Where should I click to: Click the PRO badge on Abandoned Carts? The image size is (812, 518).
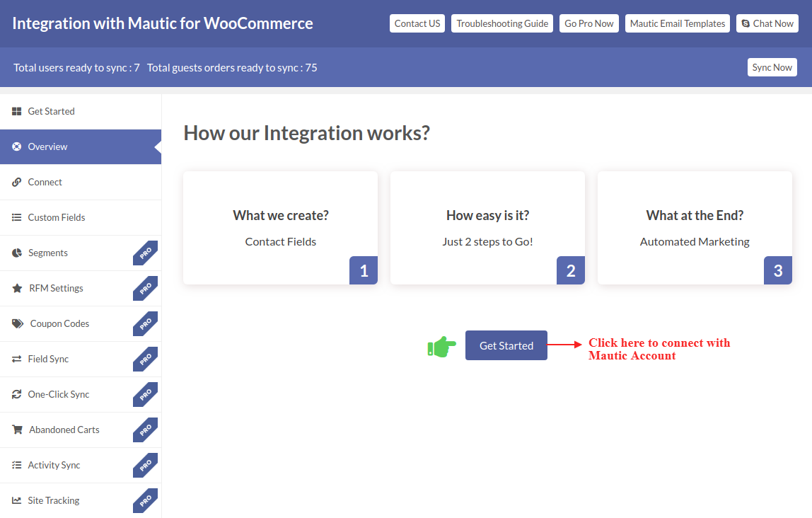[x=146, y=430]
